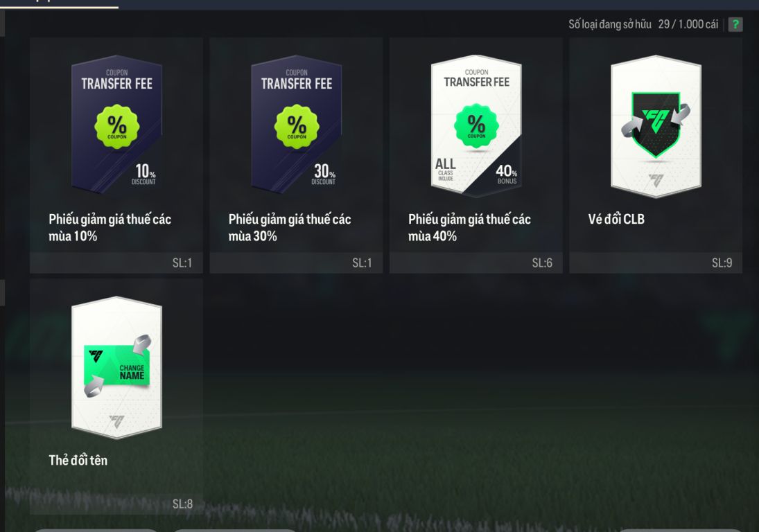Select the club change ticket shield icon
759x532 pixels.
point(656,124)
